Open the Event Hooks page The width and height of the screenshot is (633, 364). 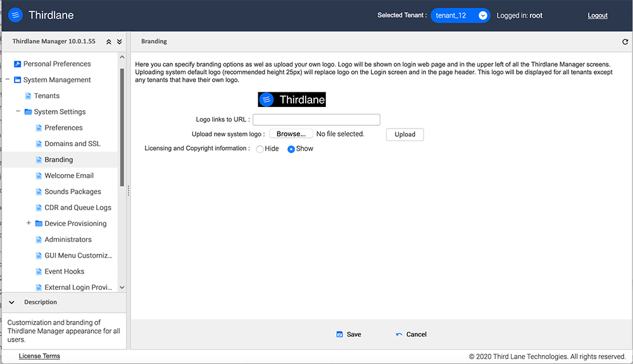point(64,272)
